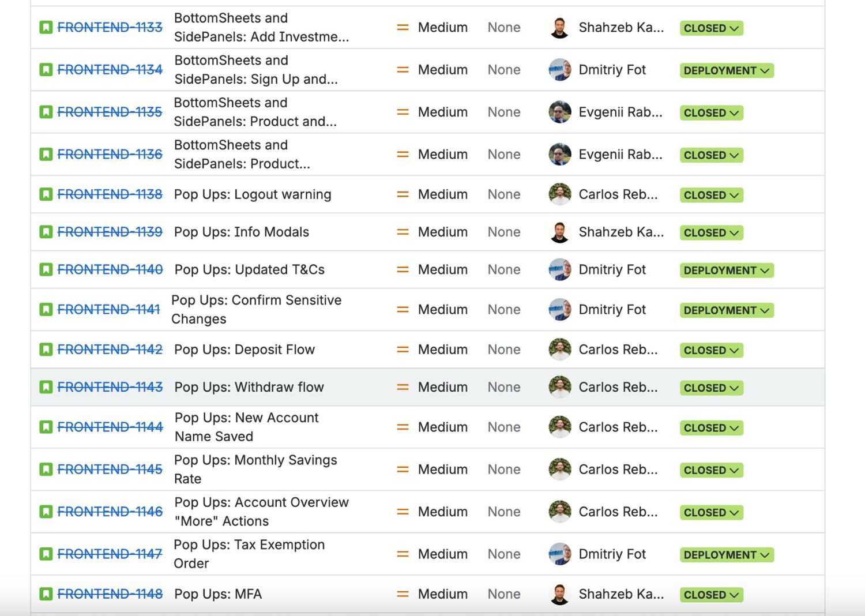865x616 pixels.
Task: Click summary "Pop Ups: Confirm Sensitive Changes"
Action: tap(256, 310)
